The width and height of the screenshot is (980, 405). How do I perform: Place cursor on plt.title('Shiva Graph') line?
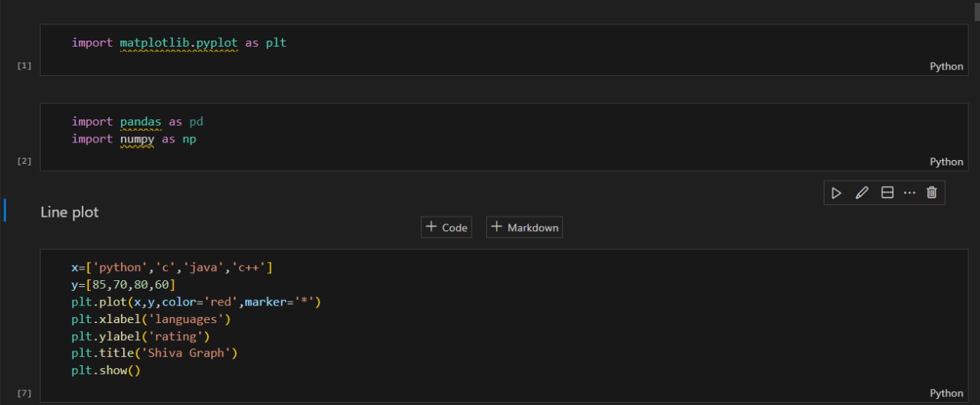(155, 353)
